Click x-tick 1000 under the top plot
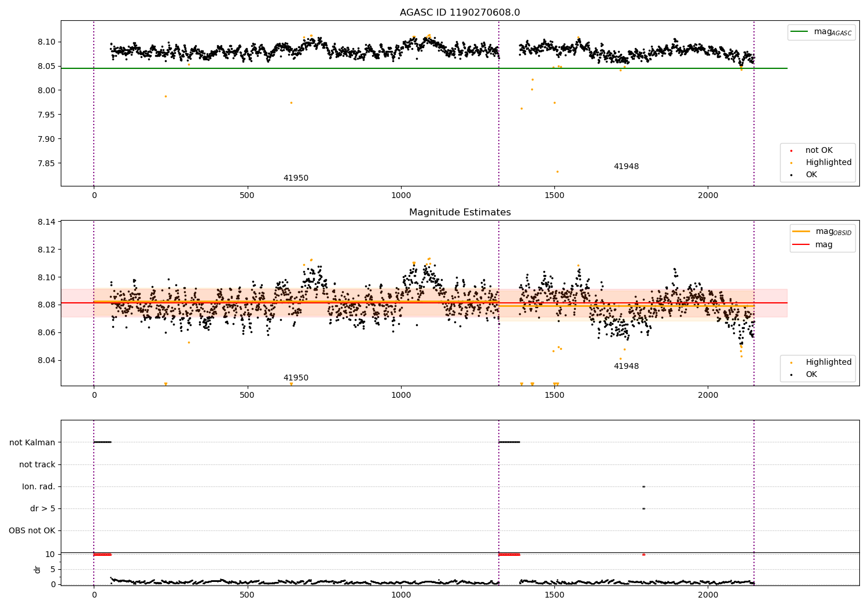Viewport: 868px width, 608px height. tap(401, 195)
